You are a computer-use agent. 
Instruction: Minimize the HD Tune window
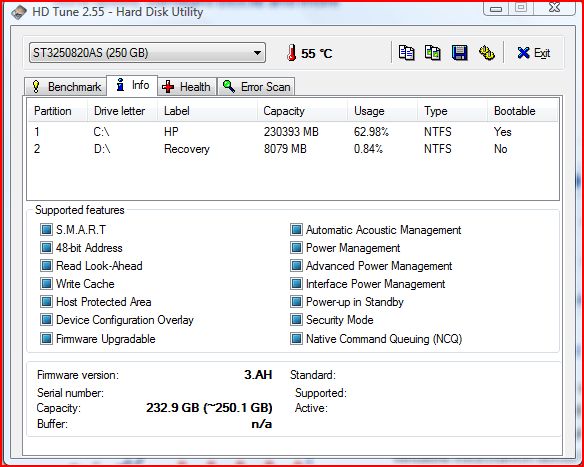click(496, 9)
